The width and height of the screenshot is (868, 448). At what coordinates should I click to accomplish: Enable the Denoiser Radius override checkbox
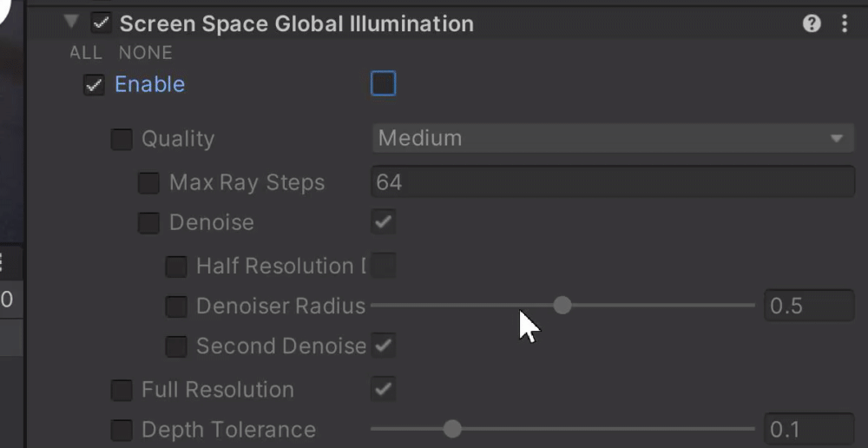[176, 306]
